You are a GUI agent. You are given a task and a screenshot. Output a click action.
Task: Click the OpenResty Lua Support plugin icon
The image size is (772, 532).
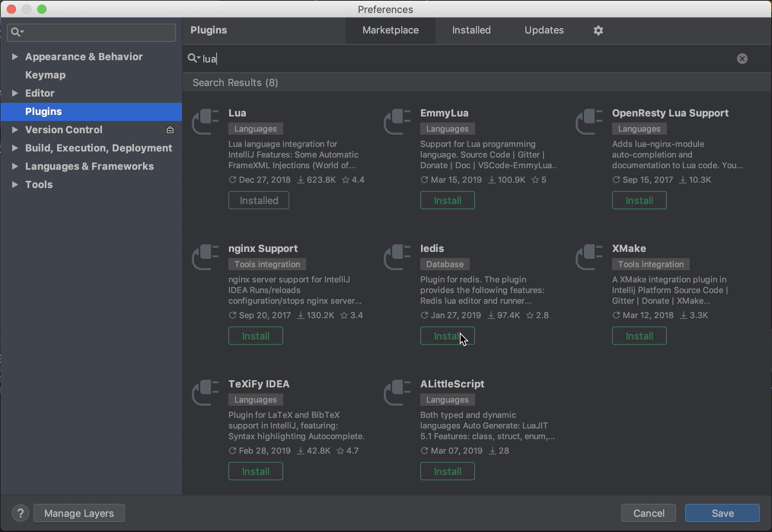point(589,122)
